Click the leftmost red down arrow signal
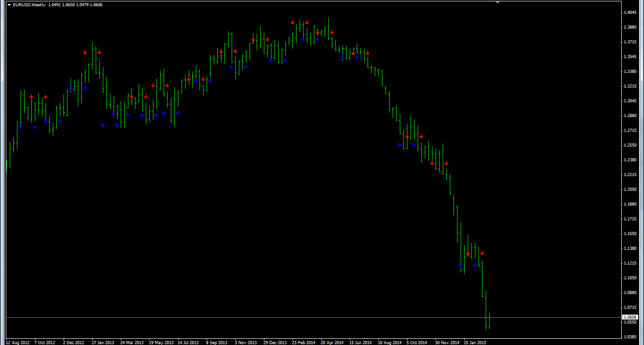The image size is (644, 345). click(x=31, y=97)
